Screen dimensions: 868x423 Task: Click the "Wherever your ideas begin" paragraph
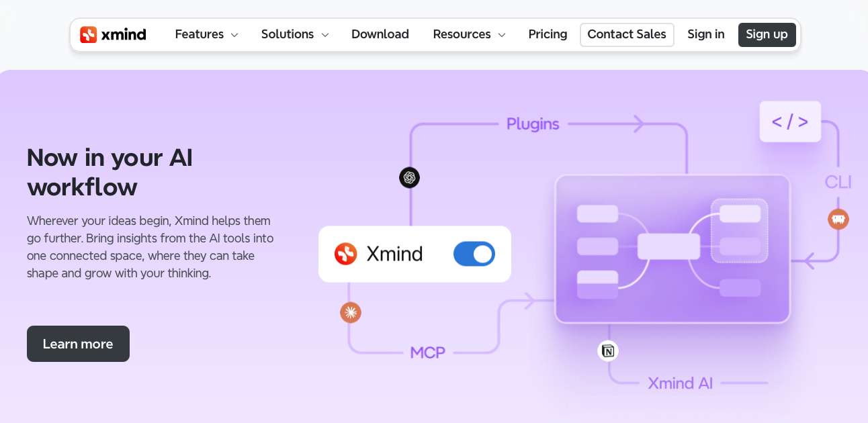(x=150, y=247)
